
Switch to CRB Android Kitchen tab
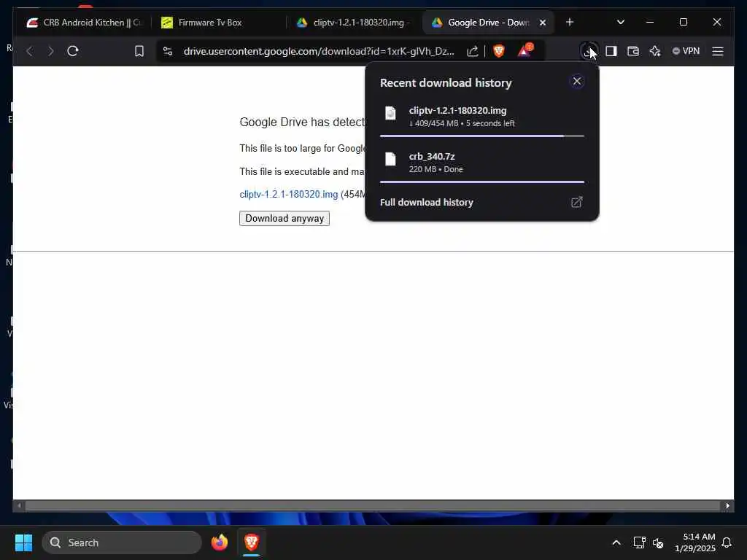[x=85, y=23]
